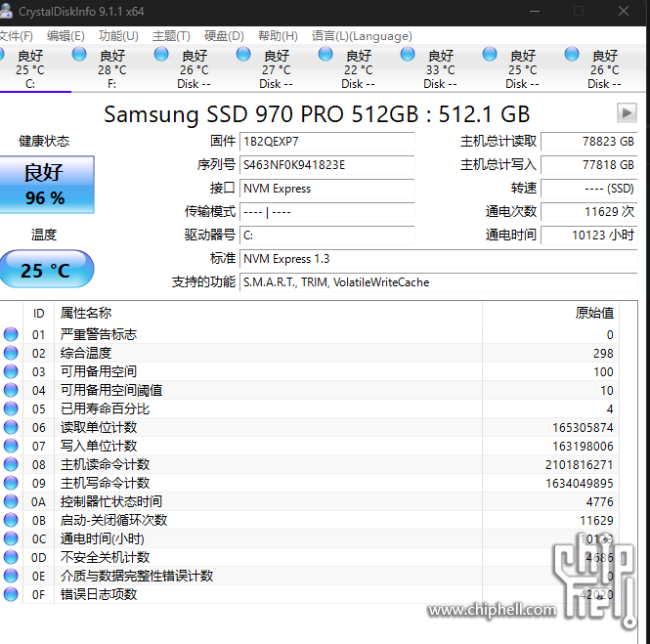650x644 pixels.
Task: Click the disk title Samsung SSD 970 PRO 512GB
Action: pyautogui.click(x=317, y=114)
